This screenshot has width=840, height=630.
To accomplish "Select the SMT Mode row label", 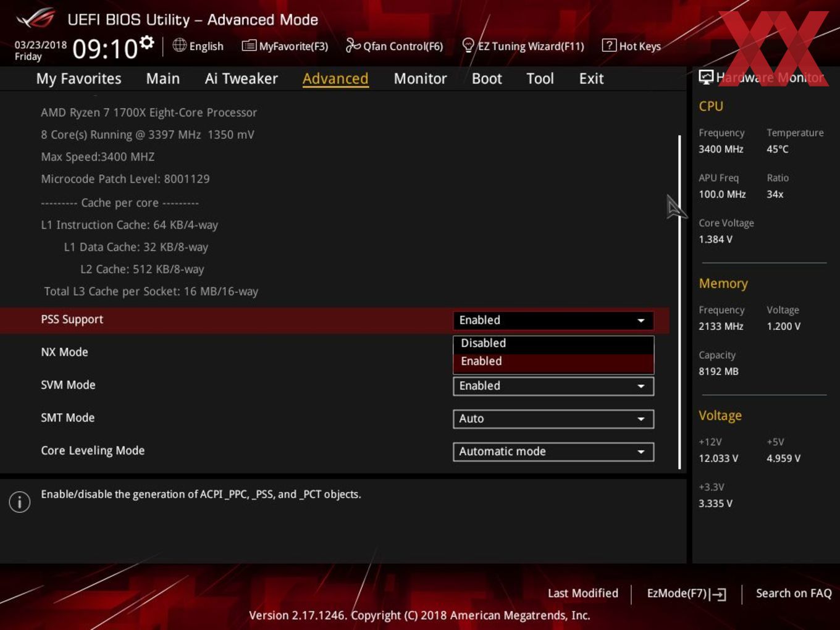I will coord(67,418).
